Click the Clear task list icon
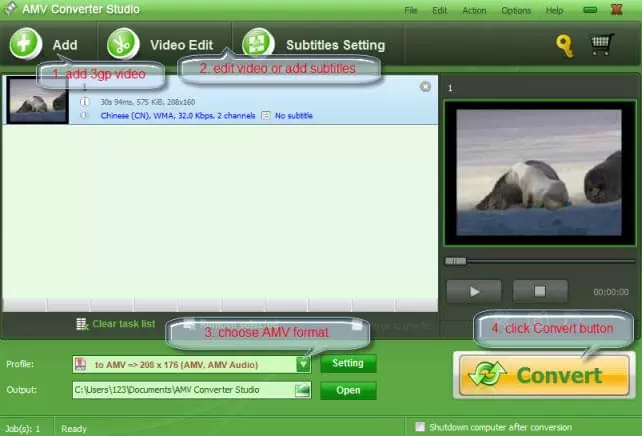 click(x=83, y=324)
